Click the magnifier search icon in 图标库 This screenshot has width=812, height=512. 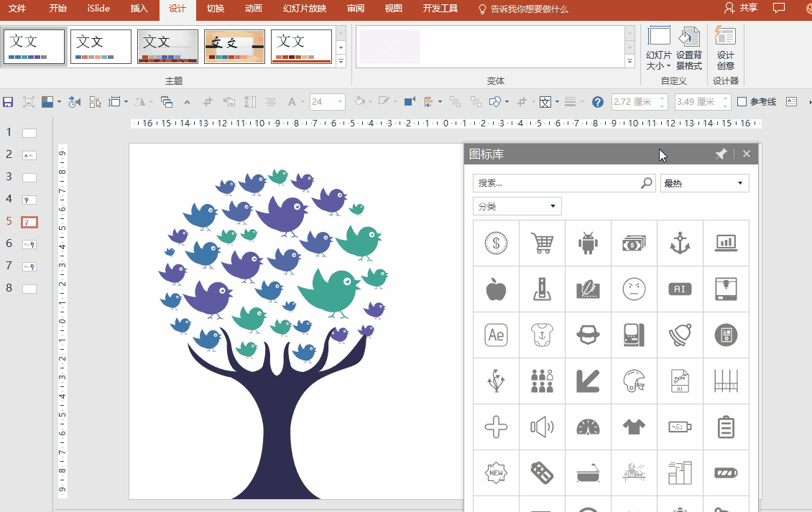click(646, 182)
